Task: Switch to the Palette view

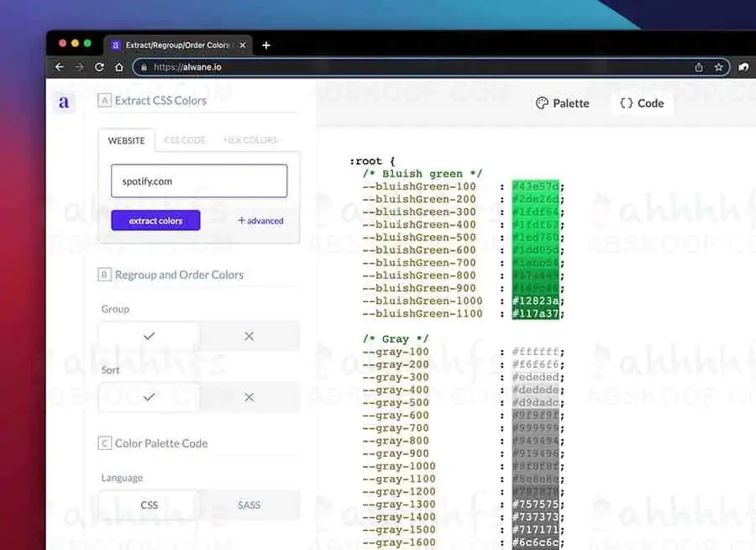Action: coord(563,103)
